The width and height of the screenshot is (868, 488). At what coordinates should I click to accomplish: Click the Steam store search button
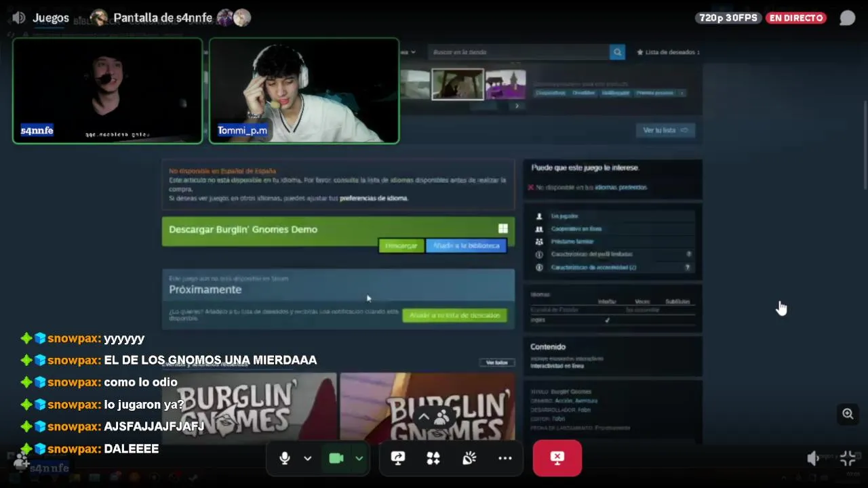click(x=617, y=52)
